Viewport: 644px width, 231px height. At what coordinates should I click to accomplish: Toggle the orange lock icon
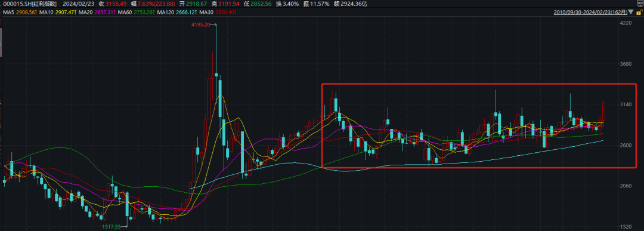coord(639,12)
